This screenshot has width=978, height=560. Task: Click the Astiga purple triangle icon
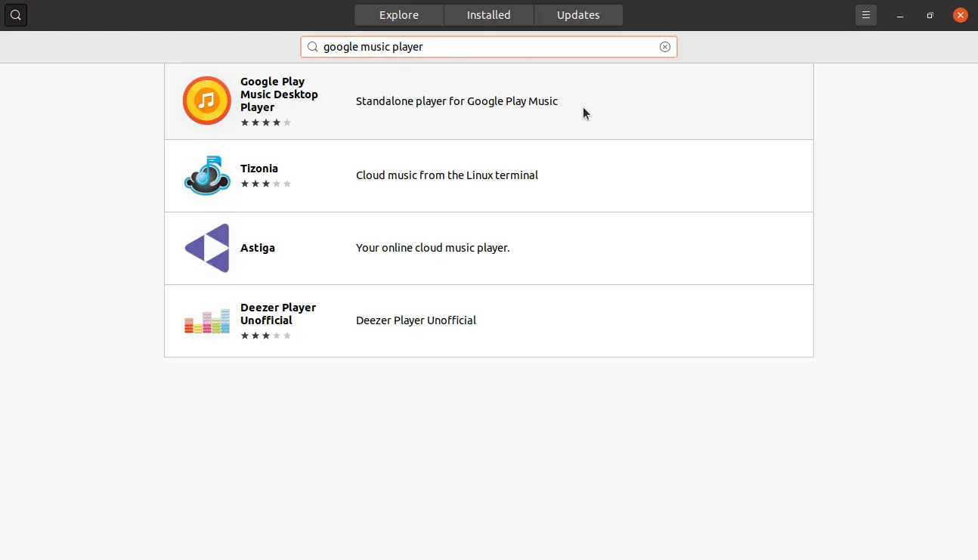207,248
